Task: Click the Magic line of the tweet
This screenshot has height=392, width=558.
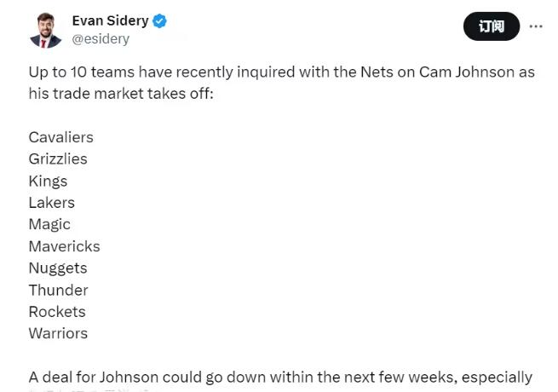Action: click(49, 224)
